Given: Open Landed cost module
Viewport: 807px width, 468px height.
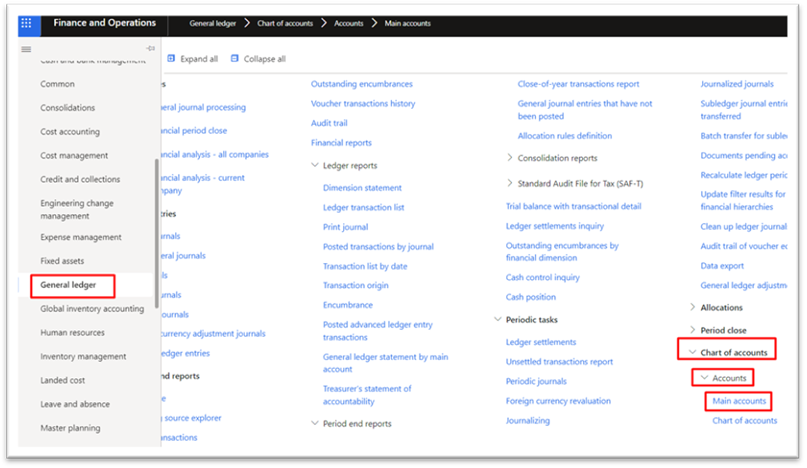Looking at the screenshot, I should (63, 380).
